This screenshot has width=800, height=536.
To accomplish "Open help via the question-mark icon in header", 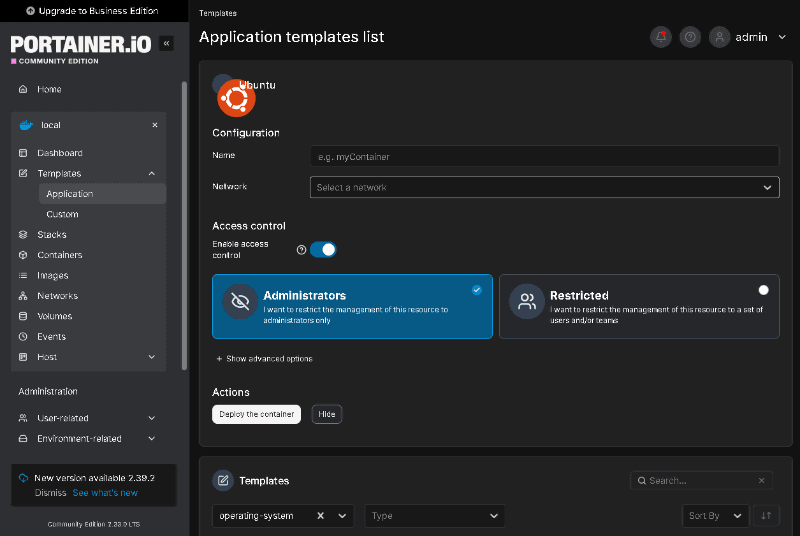I will coord(690,37).
